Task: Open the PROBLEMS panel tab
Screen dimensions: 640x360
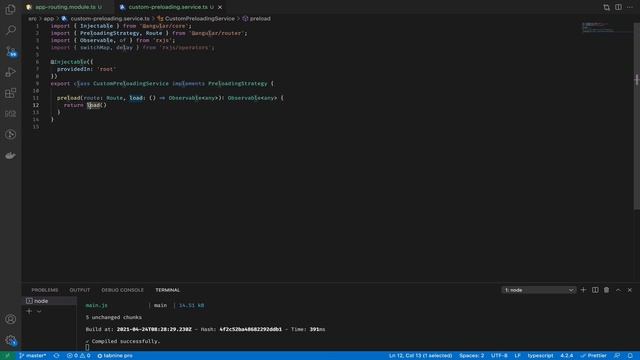Action: pos(45,290)
